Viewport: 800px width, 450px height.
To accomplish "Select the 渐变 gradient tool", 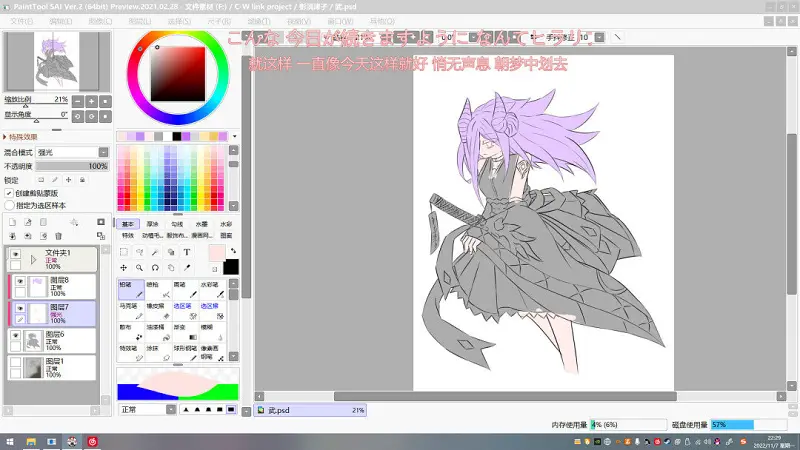I will click(x=185, y=332).
